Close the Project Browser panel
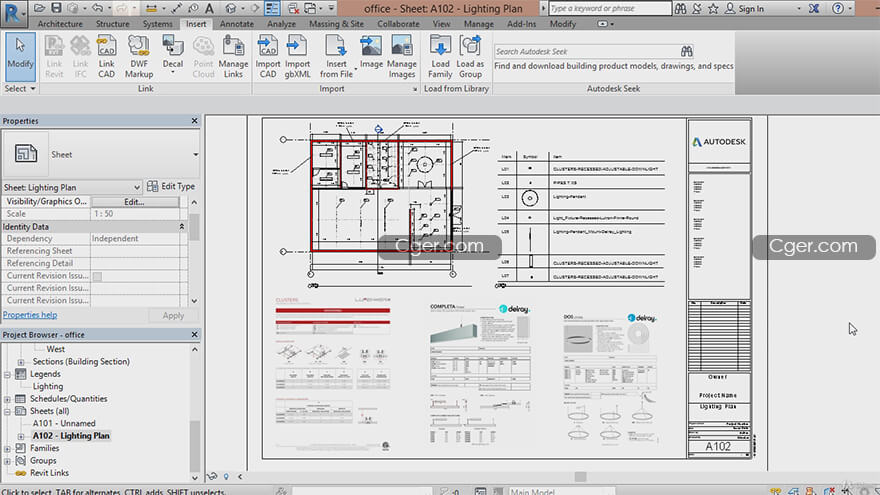 (x=194, y=334)
